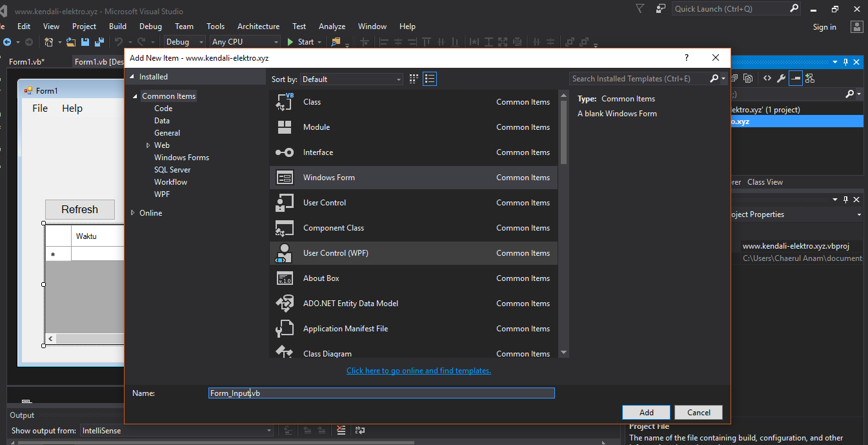The width and height of the screenshot is (868, 445).
Task: Collapse the Common Items tree node
Action: point(136,96)
